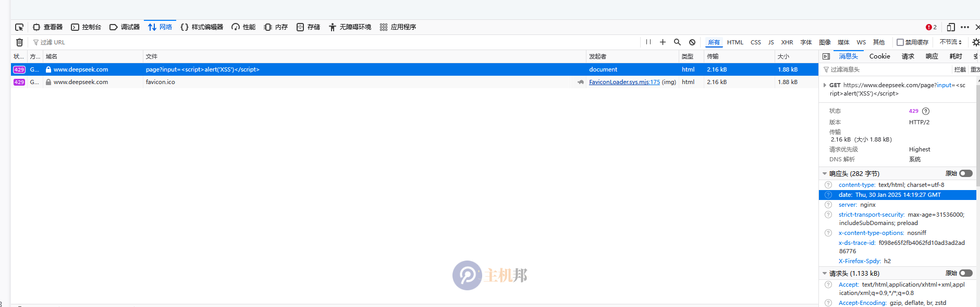Viewport: 980px width, 307px height.
Task: Open the 应用程序 tab
Action: coord(398,27)
